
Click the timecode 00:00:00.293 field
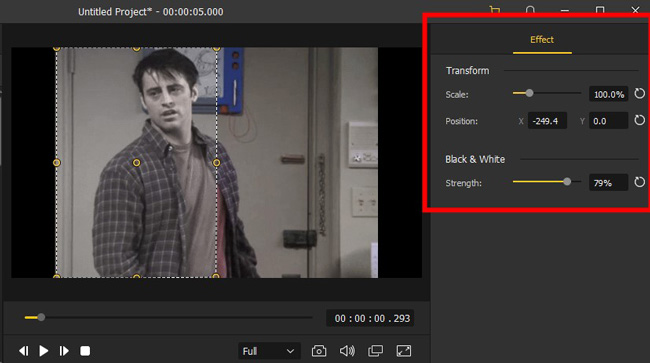[370, 318]
